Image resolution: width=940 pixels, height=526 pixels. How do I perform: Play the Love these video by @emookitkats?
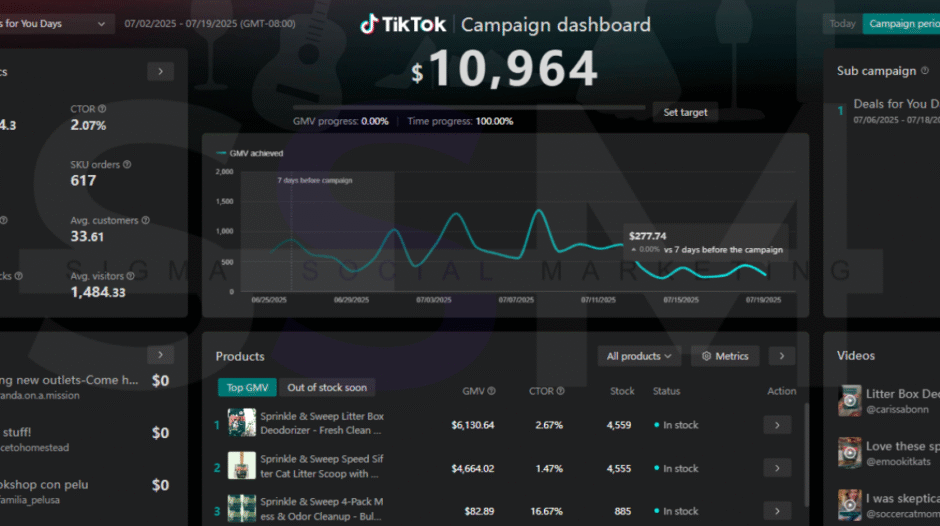point(849,453)
